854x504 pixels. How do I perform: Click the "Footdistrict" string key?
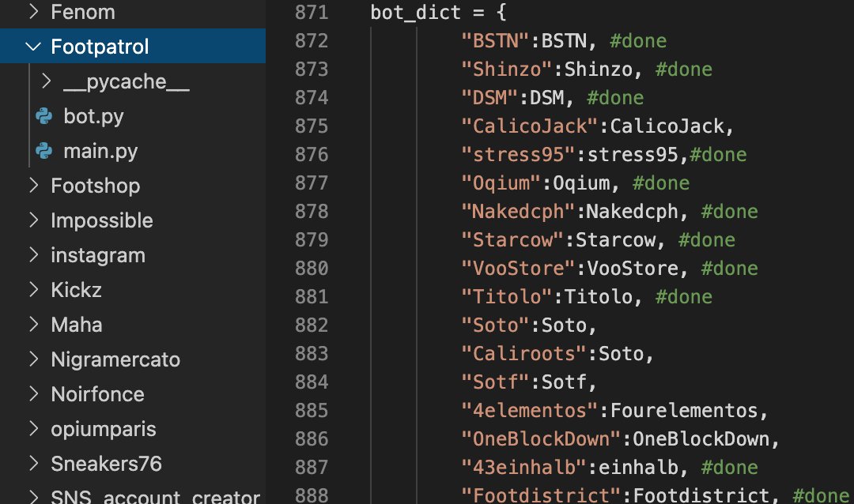click(541, 495)
